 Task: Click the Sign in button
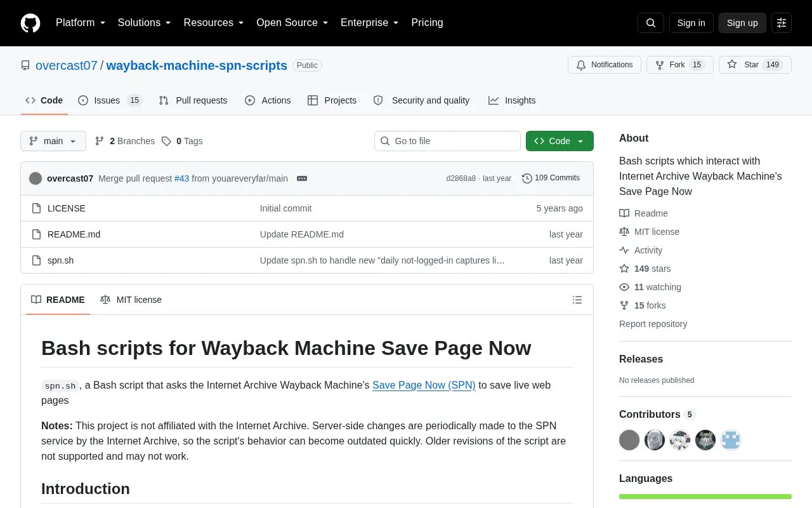(x=691, y=23)
